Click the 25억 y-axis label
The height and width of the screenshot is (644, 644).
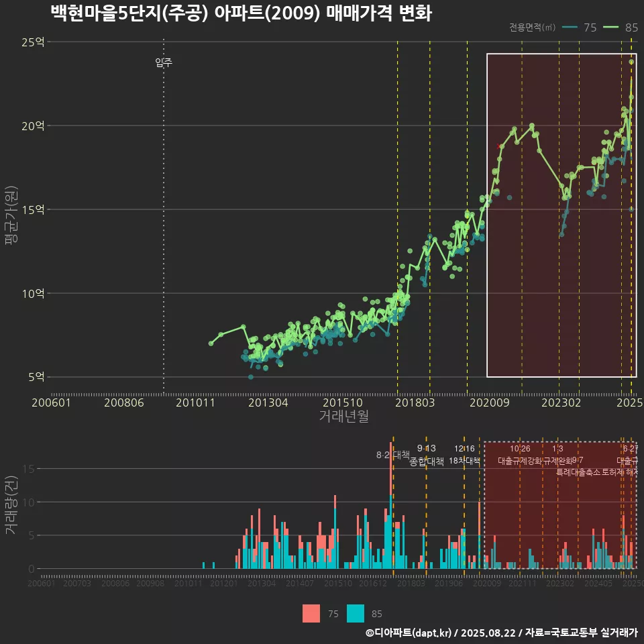pos(33,42)
